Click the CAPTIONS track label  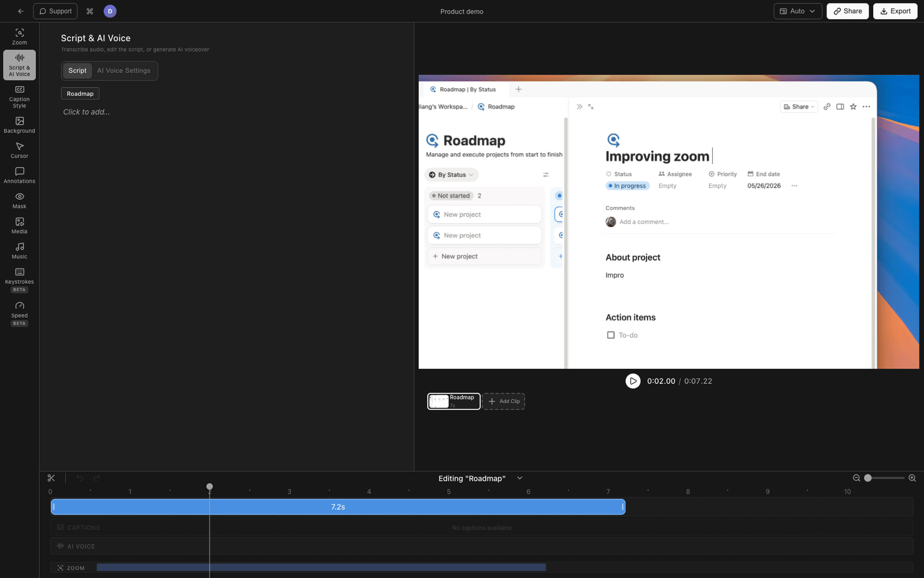click(x=79, y=528)
